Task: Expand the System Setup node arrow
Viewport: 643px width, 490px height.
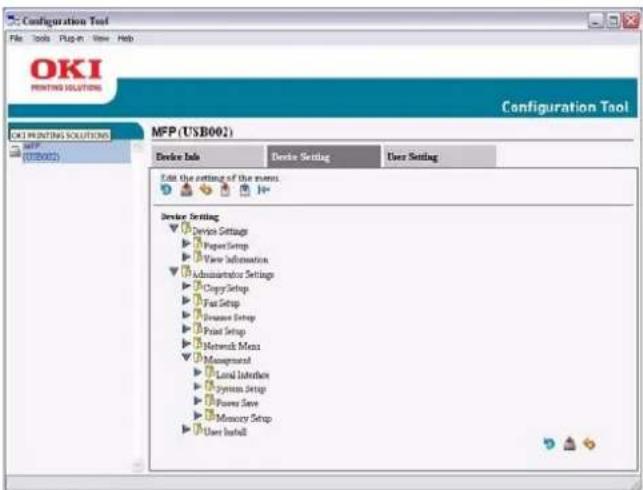Action: point(198,386)
